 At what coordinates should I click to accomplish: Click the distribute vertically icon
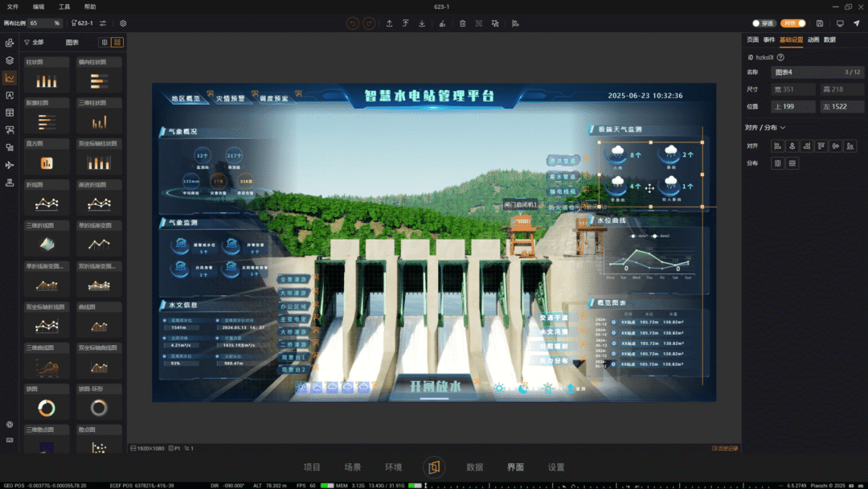click(792, 163)
